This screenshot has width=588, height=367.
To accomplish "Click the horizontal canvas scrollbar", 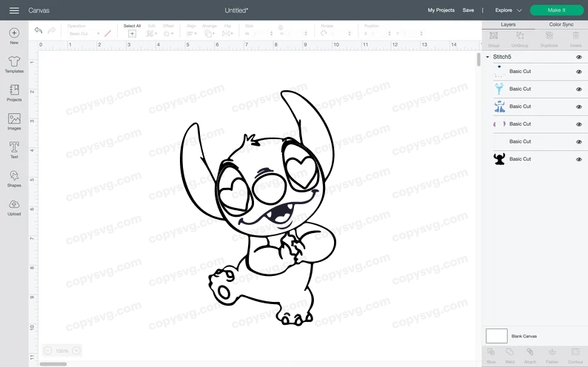I will (x=53, y=364).
